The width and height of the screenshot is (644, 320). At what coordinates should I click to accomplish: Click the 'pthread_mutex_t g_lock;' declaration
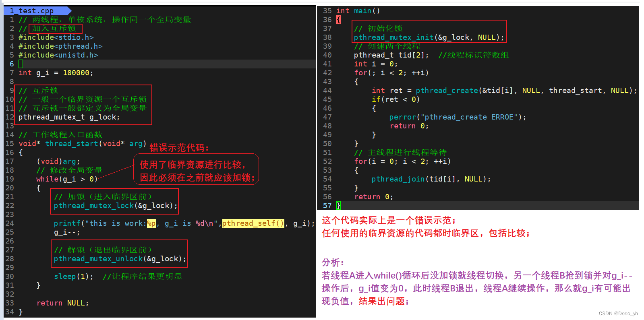[x=69, y=117]
